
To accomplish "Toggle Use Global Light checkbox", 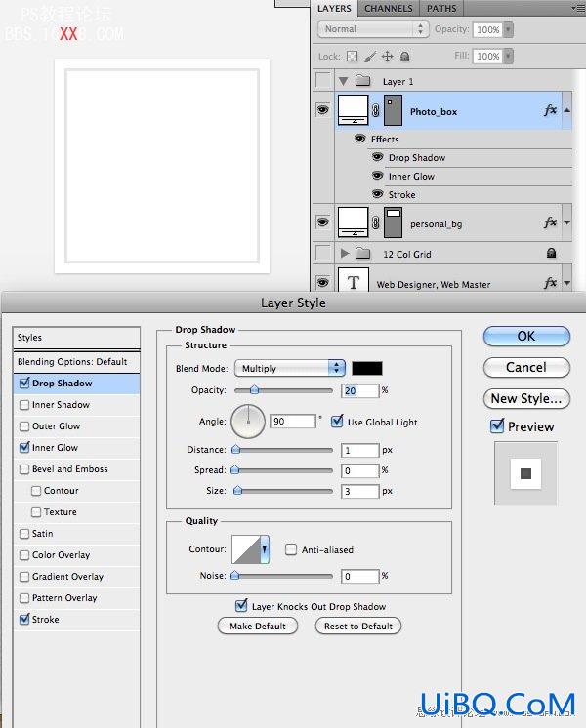I will point(337,422).
